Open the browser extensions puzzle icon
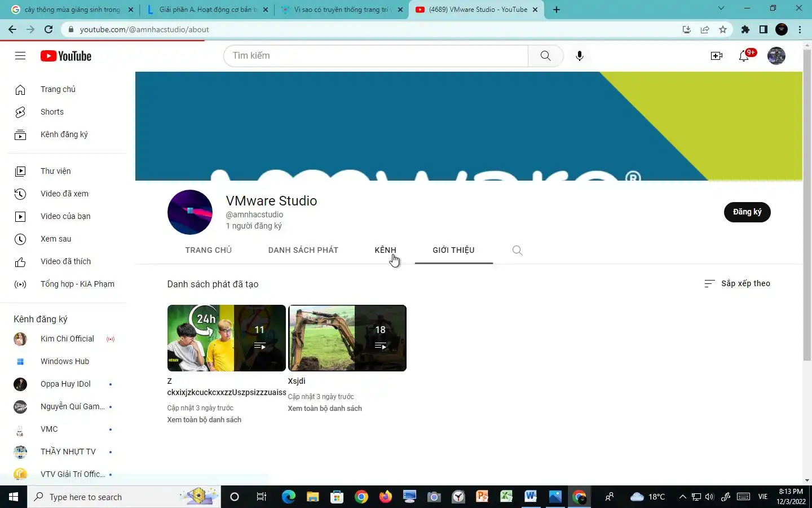Viewport: 812px width, 508px height. pos(745,29)
